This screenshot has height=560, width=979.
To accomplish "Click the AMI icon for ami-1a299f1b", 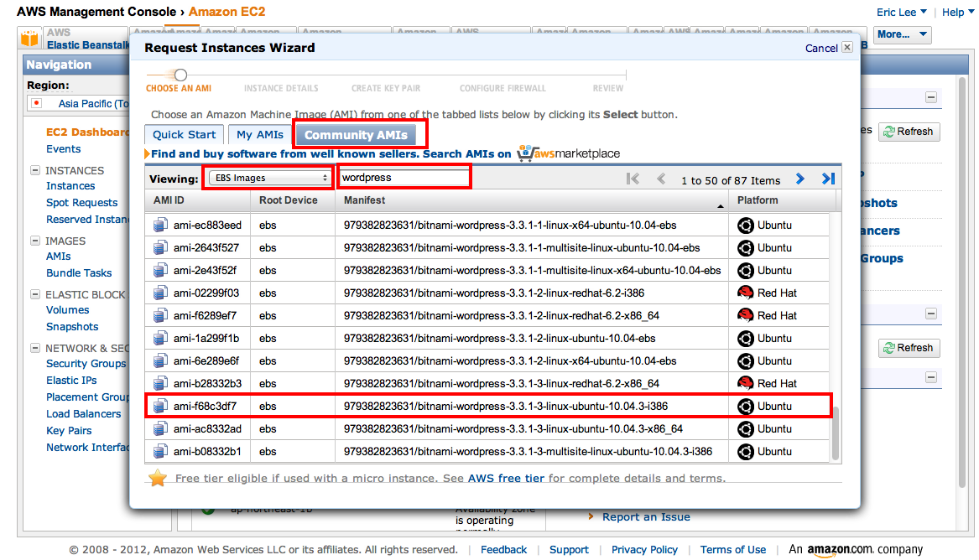I will tap(160, 338).
